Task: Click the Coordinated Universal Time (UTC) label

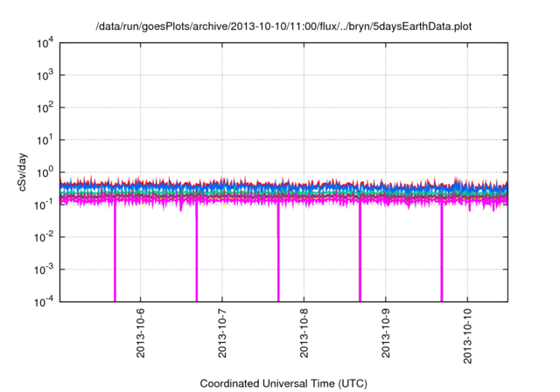Action: click(x=283, y=384)
